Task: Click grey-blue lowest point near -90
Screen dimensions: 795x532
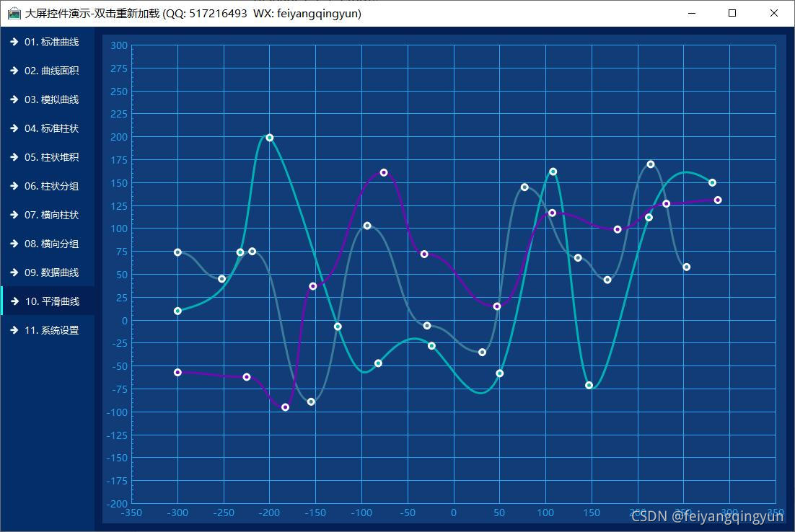Action: pos(312,402)
